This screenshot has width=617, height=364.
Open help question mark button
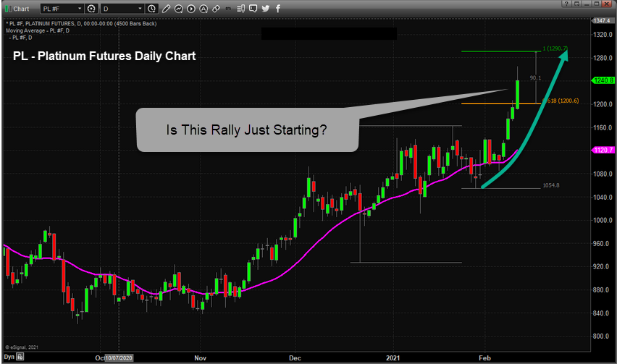pos(566,4)
